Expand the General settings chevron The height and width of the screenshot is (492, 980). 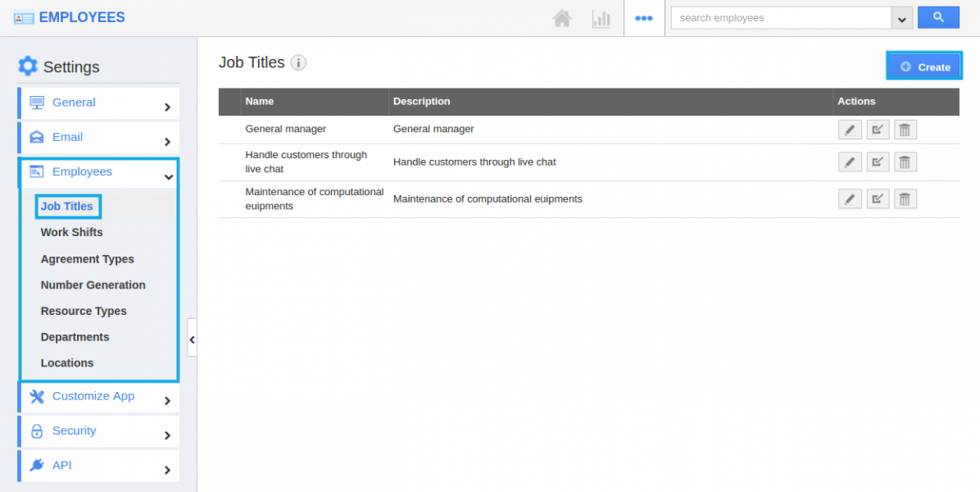coord(167,107)
